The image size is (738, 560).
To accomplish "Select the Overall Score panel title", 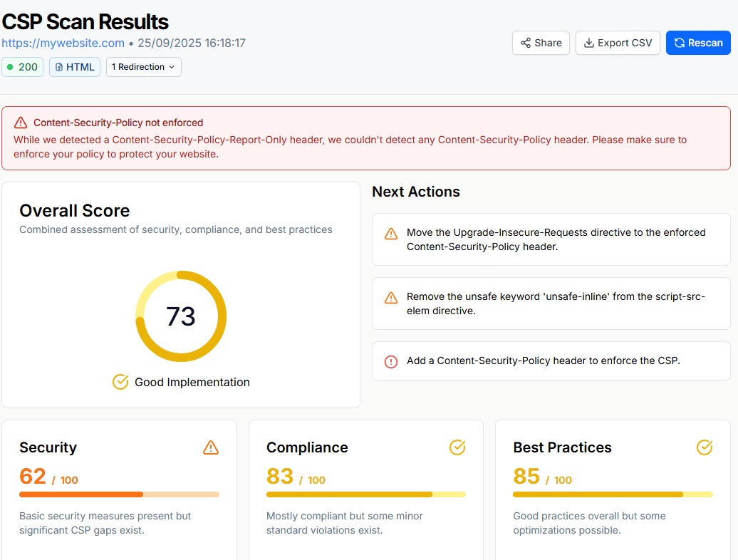I will click(74, 210).
